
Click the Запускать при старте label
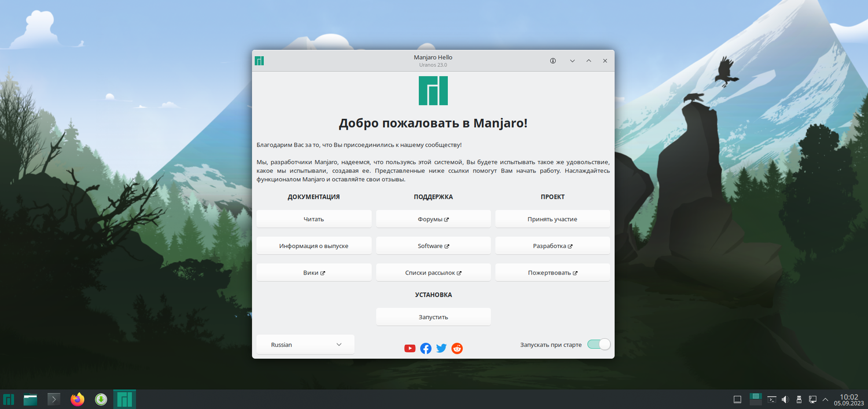[x=551, y=345]
